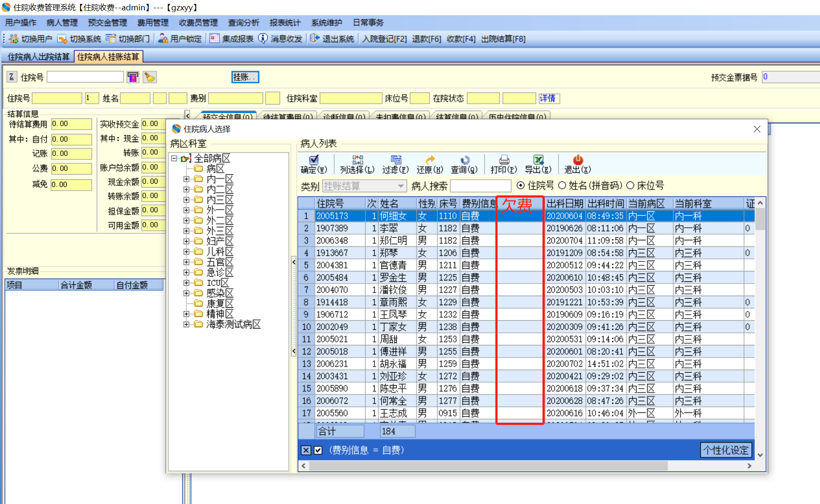Click the broom clear icon beside 住院号

(x=150, y=77)
